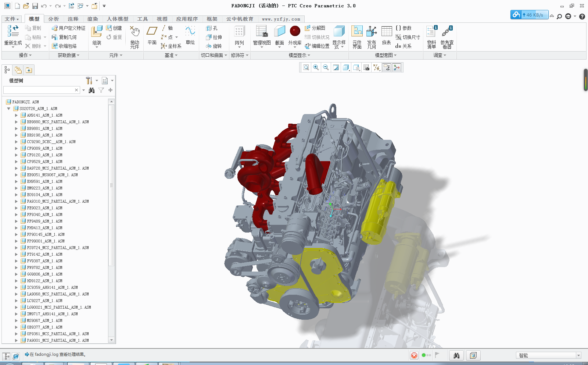588x365 pixels.
Task: Create a datum plane with 平面 tool
Action: click(151, 35)
